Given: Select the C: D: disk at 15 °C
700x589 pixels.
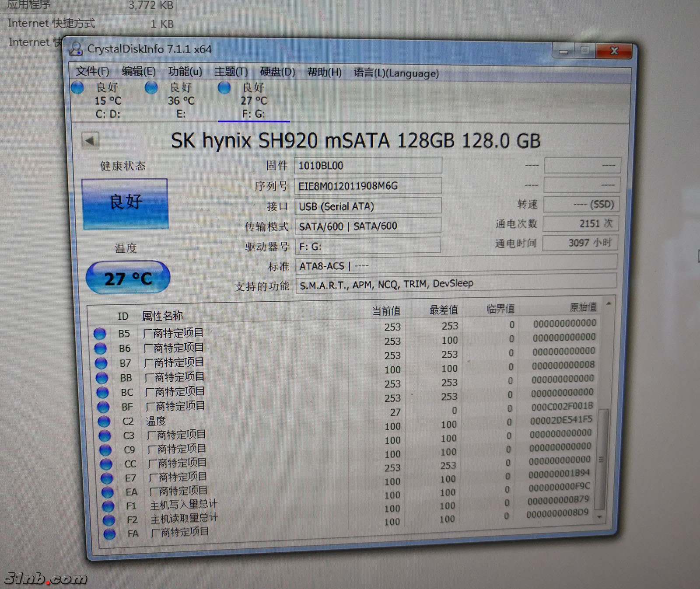Looking at the screenshot, I should pos(108,101).
